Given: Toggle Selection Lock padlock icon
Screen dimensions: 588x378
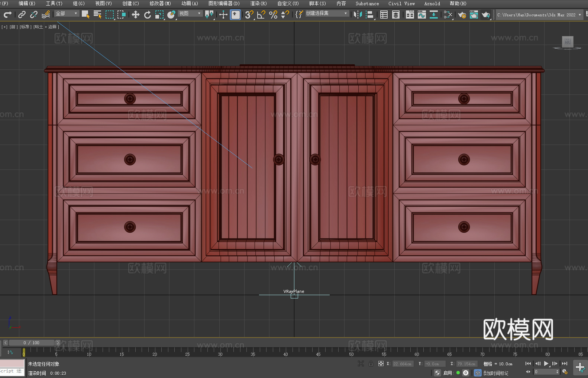Looking at the screenshot, I should pos(371,364).
